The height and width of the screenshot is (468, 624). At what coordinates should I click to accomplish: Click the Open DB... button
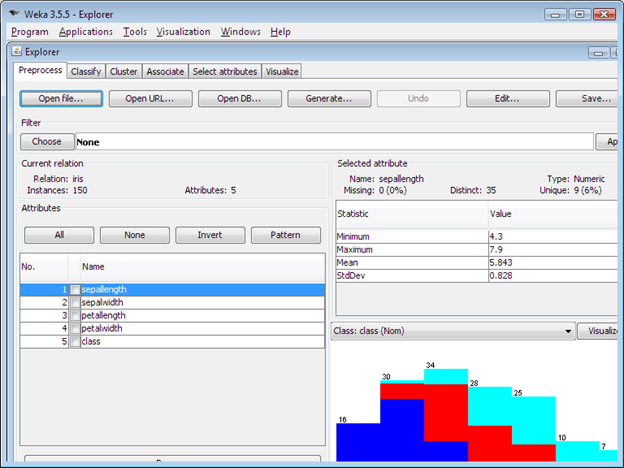click(x=240, y=99)
